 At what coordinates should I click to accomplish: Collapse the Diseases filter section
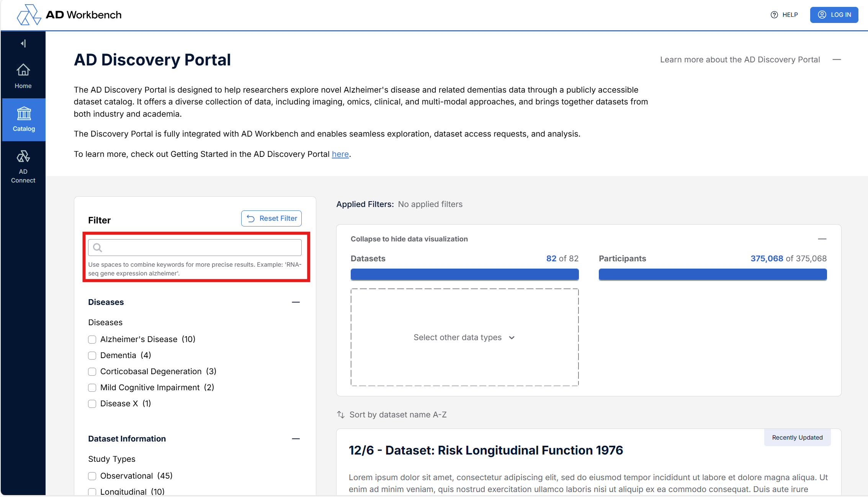[x=296, y=302]
